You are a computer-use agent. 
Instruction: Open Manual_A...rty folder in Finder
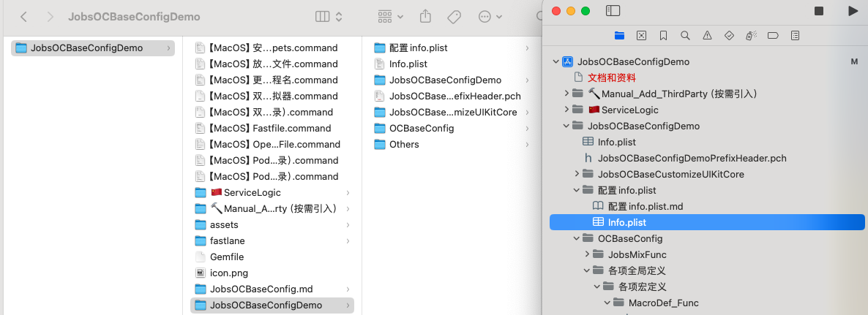pos(272,208)
